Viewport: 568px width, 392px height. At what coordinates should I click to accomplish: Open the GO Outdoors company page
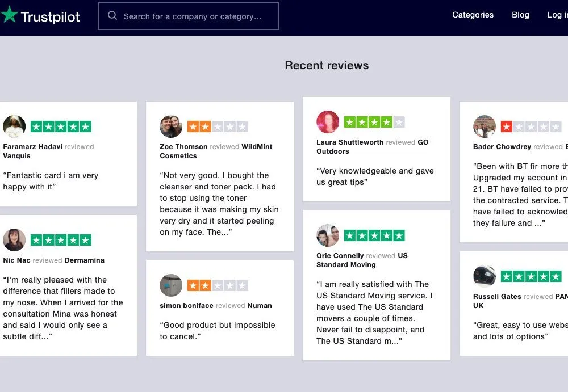[424, 142]
